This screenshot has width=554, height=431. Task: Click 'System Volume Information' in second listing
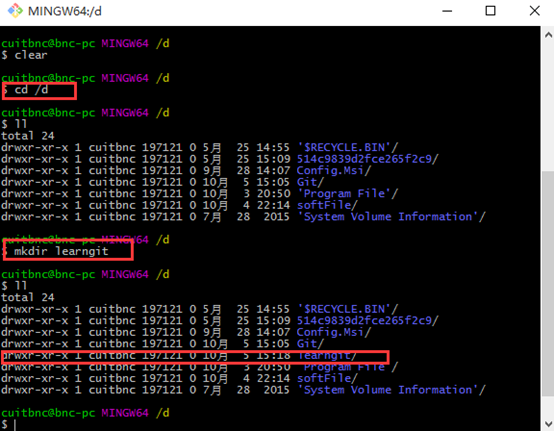391,390
